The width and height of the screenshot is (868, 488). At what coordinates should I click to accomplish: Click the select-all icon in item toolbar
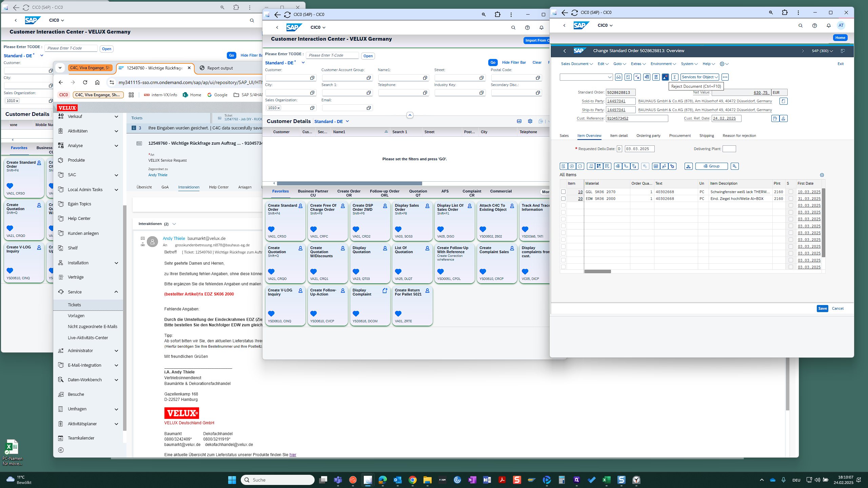(599, 166)
